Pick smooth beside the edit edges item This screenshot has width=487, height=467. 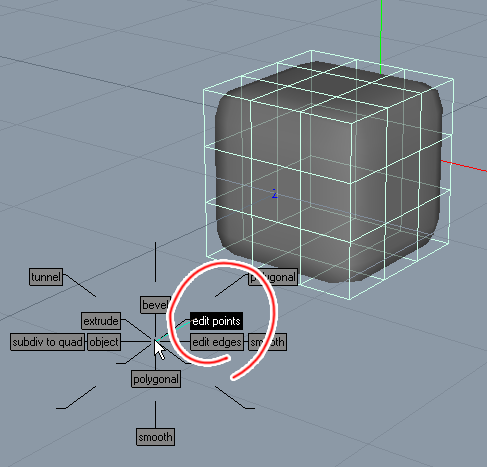[x=267, y=342]
